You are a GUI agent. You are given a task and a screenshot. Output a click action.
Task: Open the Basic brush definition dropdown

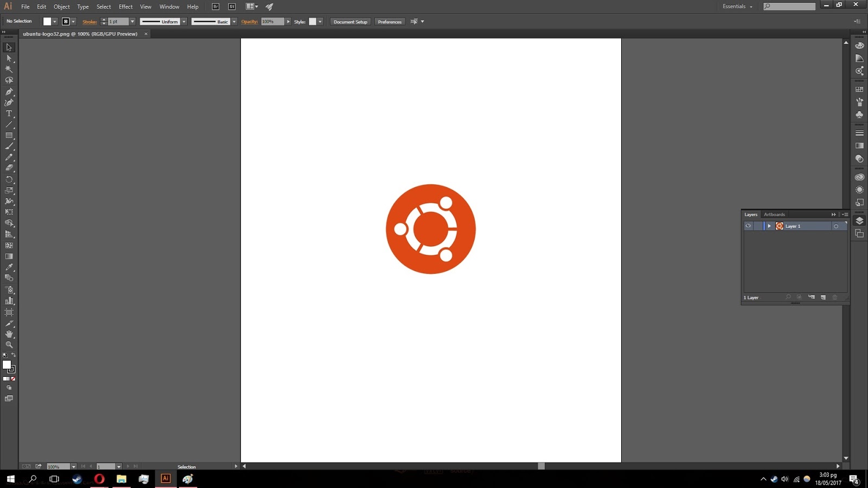coord(234,22)
